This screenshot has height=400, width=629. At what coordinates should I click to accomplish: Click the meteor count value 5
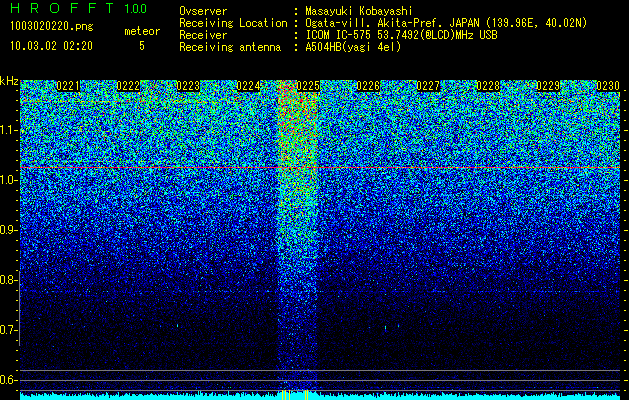tap(142, 46)
